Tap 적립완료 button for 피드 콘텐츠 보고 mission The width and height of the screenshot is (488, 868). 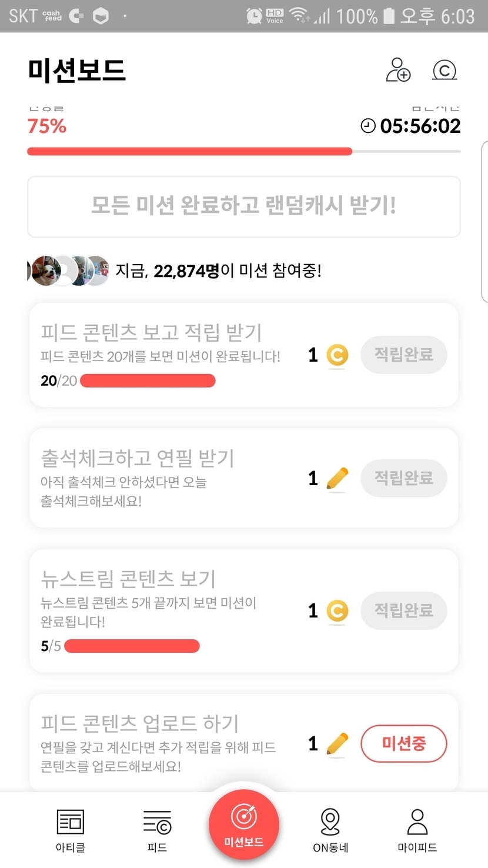pyautogui.click(x=403, y=355)
